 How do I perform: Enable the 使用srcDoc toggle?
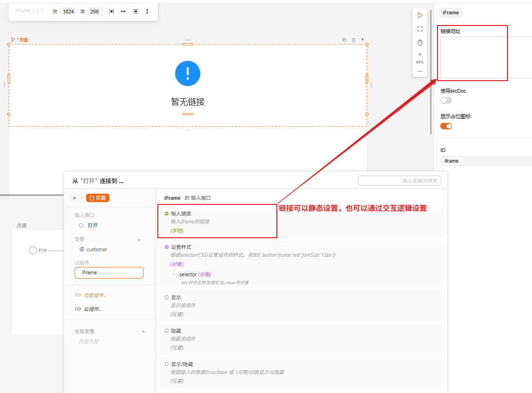tap(446, 100)
